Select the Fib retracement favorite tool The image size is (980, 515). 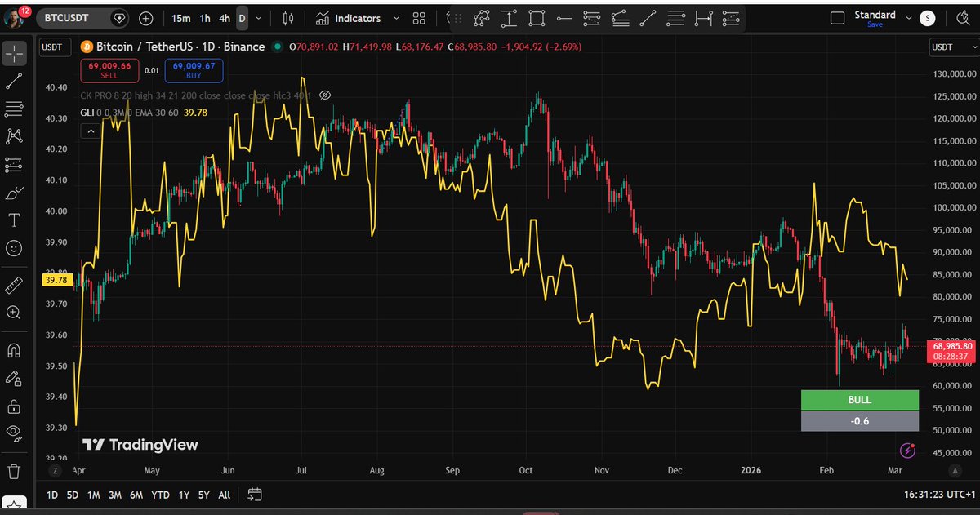click(x=592, y=17)
